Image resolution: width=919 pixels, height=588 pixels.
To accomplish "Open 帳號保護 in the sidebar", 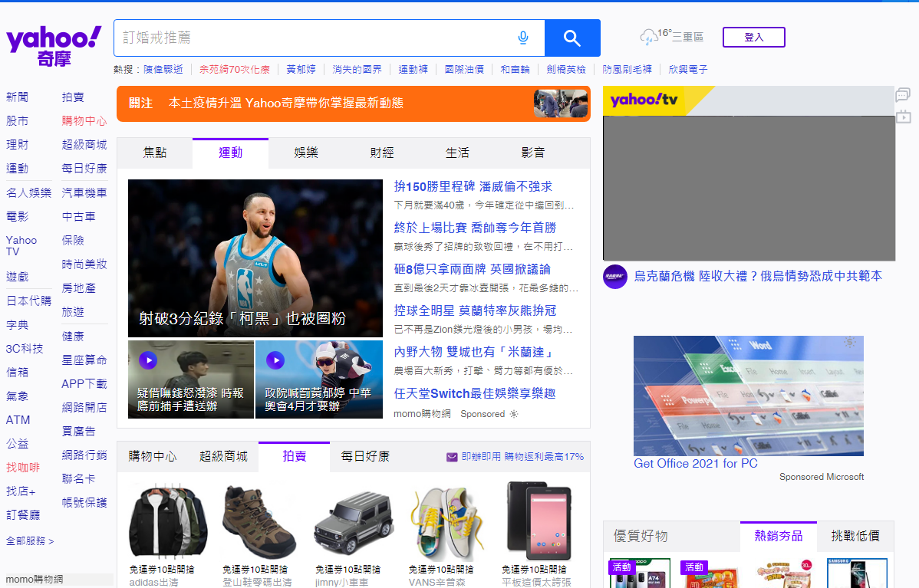I will 84,502.
